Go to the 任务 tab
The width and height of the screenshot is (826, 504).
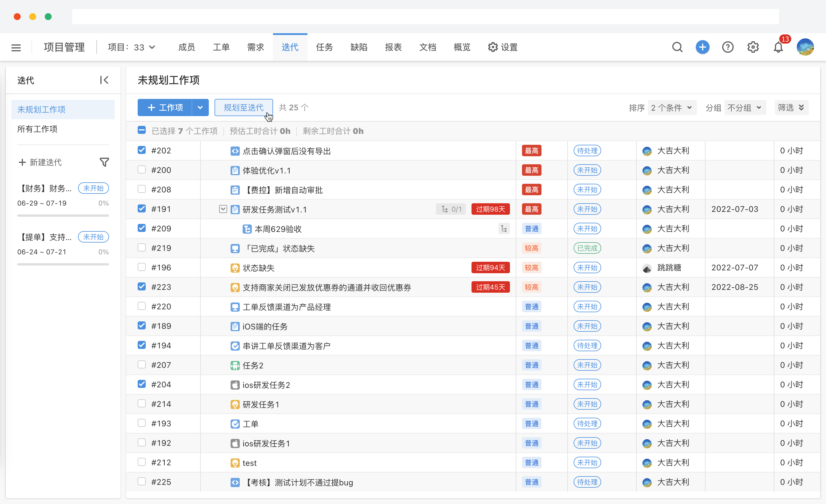tap(324, 47)
